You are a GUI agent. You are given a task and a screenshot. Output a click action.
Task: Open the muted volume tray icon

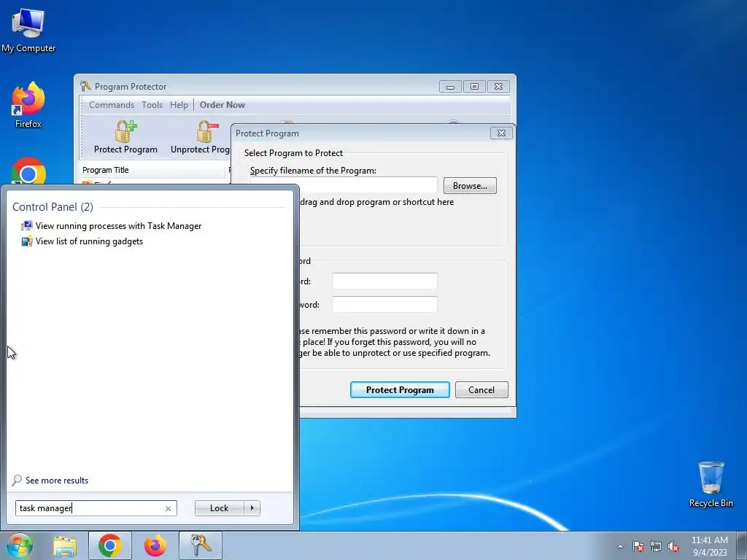coord(673,546)
